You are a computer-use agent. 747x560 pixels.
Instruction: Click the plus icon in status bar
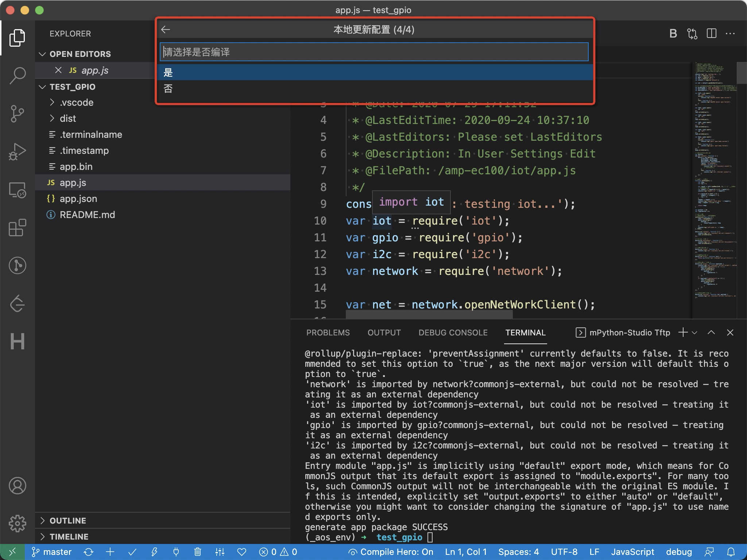[110, 552]
